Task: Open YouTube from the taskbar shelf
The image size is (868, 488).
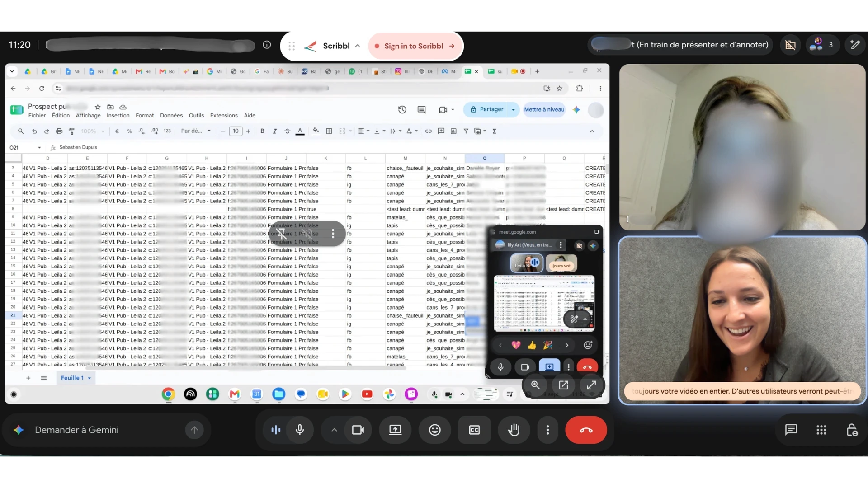Action: point(367,394)
